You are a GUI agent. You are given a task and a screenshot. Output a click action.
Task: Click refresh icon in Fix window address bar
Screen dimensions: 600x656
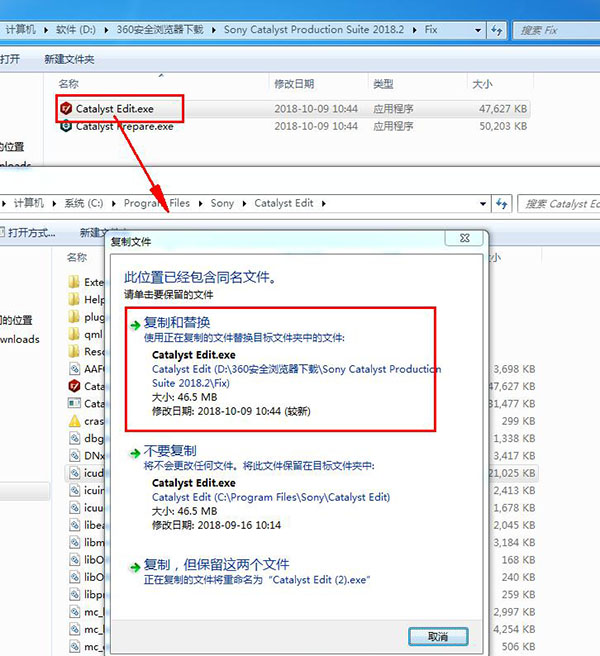(x=497, y=30)
